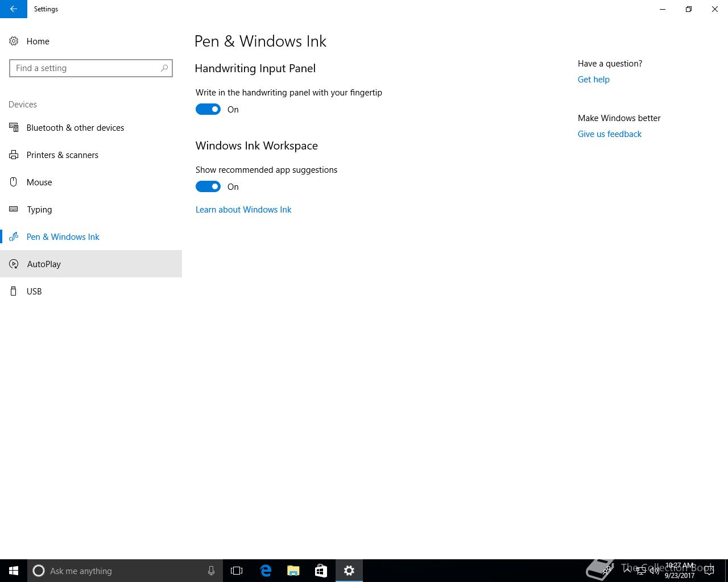
Task: Open Learn about Windows Ink link
Action: click(x=243, y=210)
